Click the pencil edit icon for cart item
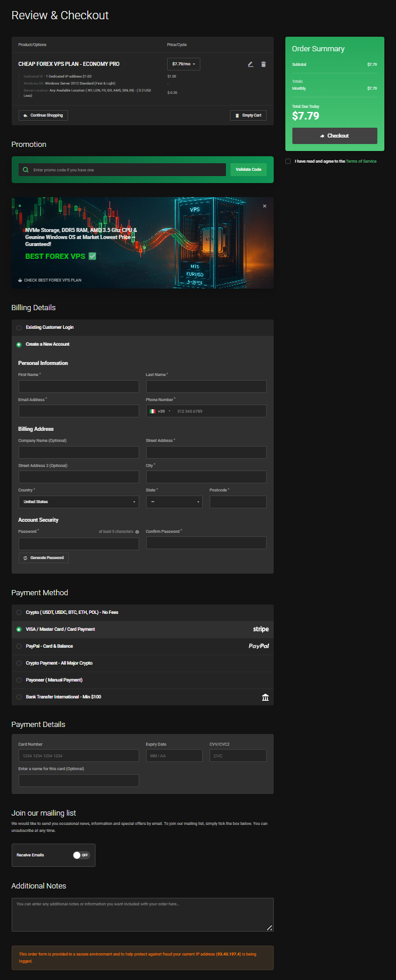This screenshot has height=980, width=396. 250,64
